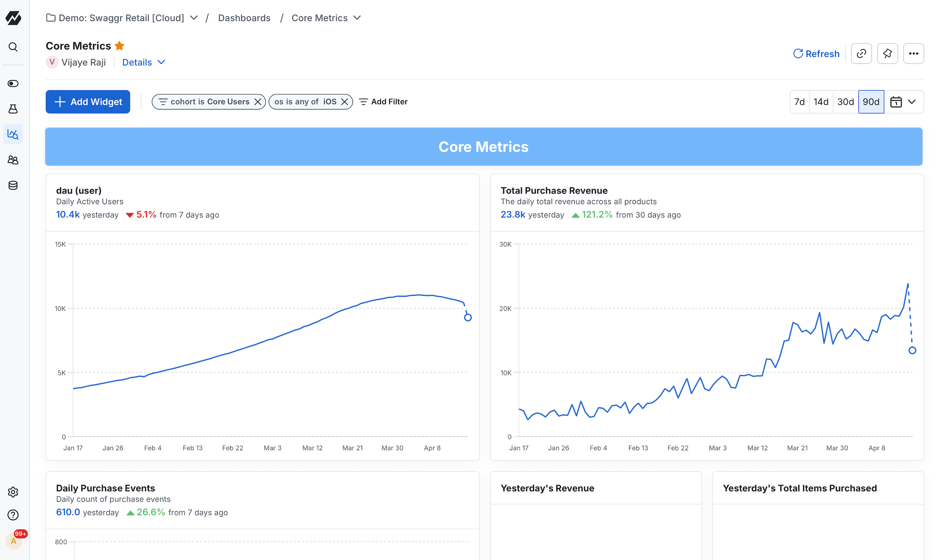This screenshot has width=943, height=560.
Task: Click the dau chart latest data point
Action: click(468, 317)
